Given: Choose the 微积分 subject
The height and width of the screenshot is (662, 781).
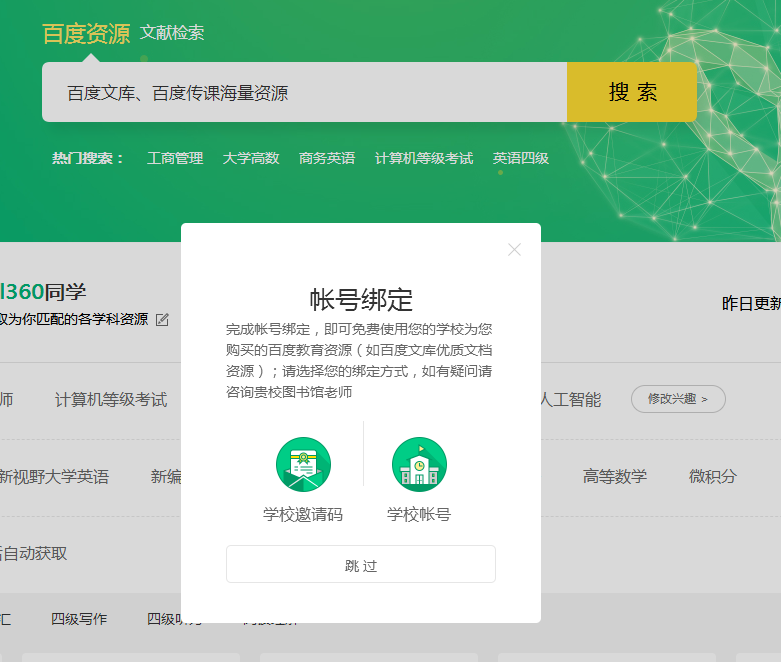Looking at the screenshot, I should tap(713, 476).
